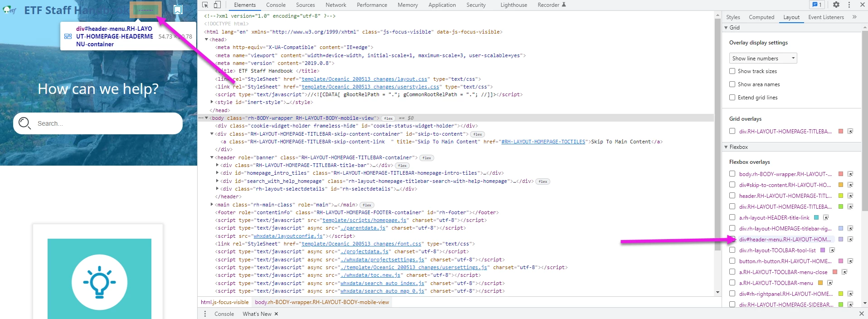Show a.RH-LAYOUT-TOOLBAR-menu-close element icon

[844, 272]
